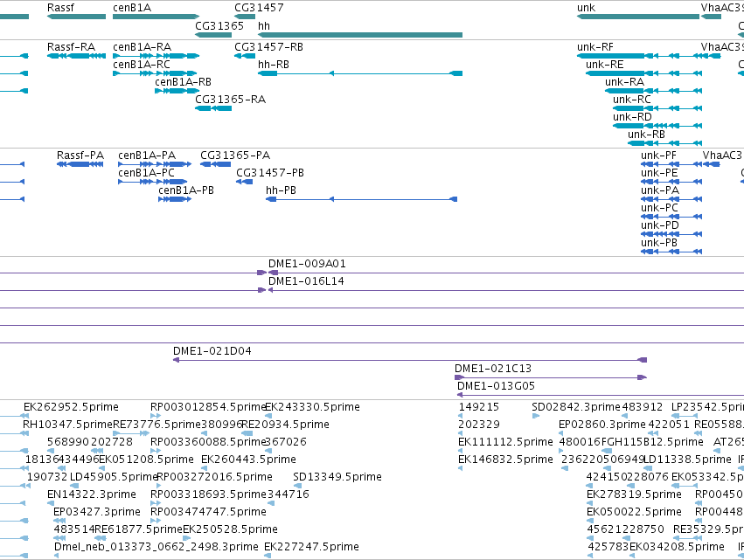Viewport: 744px width, 560px height.
Task: Select the cenB1A-PC protein feature
Action: (x=153, y=182)
